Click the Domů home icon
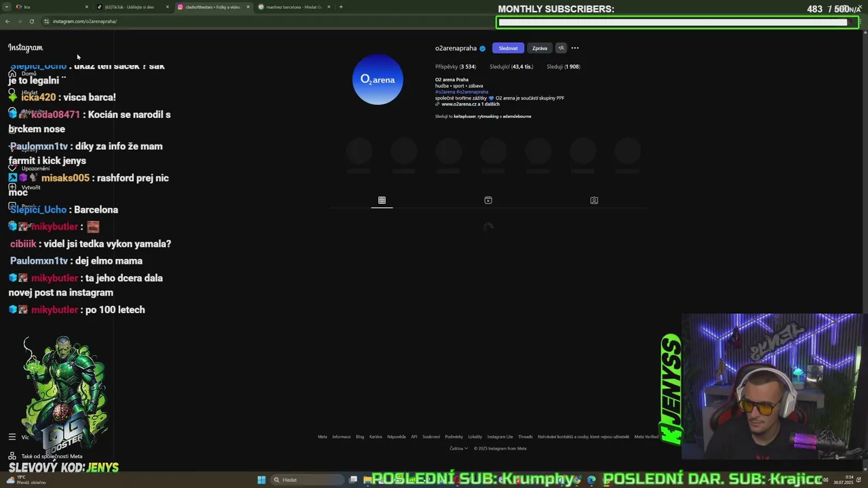 pyautogui.click(x=12, y=74)
